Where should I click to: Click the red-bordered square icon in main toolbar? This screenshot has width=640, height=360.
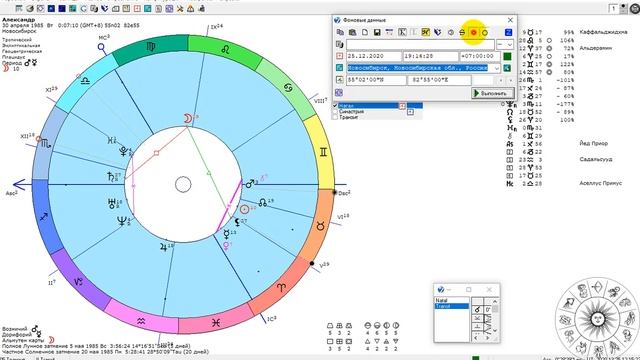(x=137, y=9)
